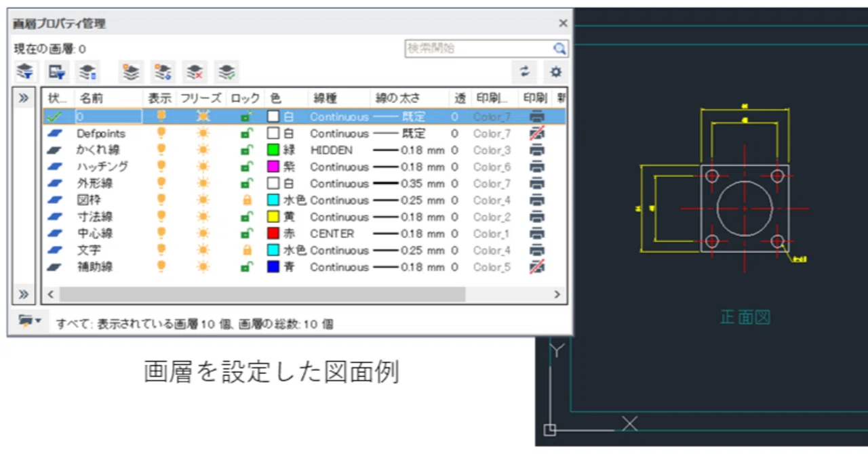Screen dimensions: 868x454
Task: Change the 0.25 mm lineweight of 図枠
Action: 409,201
